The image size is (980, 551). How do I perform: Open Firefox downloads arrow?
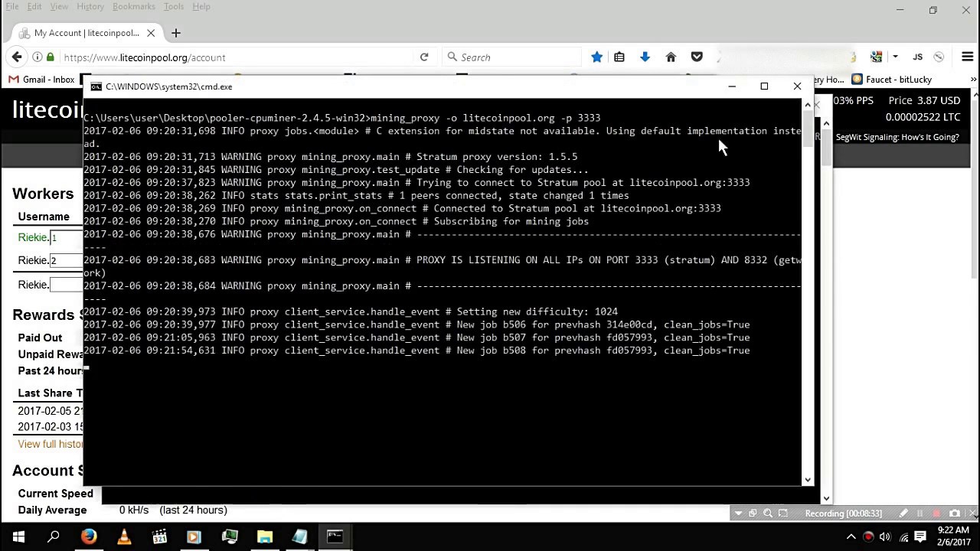click(x=645, y=57)
